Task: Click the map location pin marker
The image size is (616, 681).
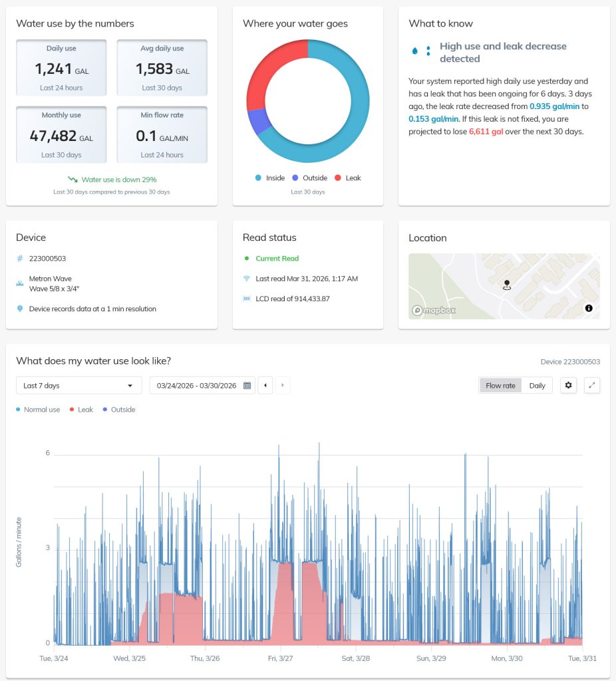Action: [506, 283]
